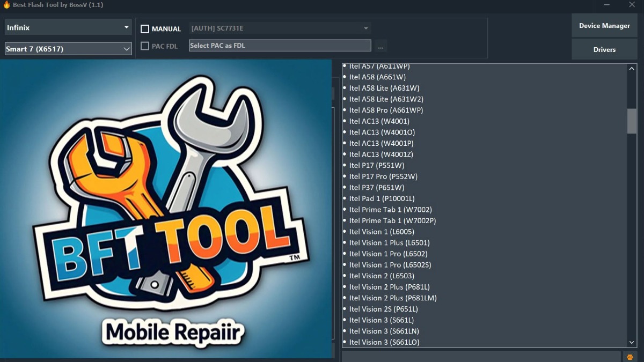Expand the [AUTH] SC7731E dropdown

pyautogui.click(x=280, y=28)
